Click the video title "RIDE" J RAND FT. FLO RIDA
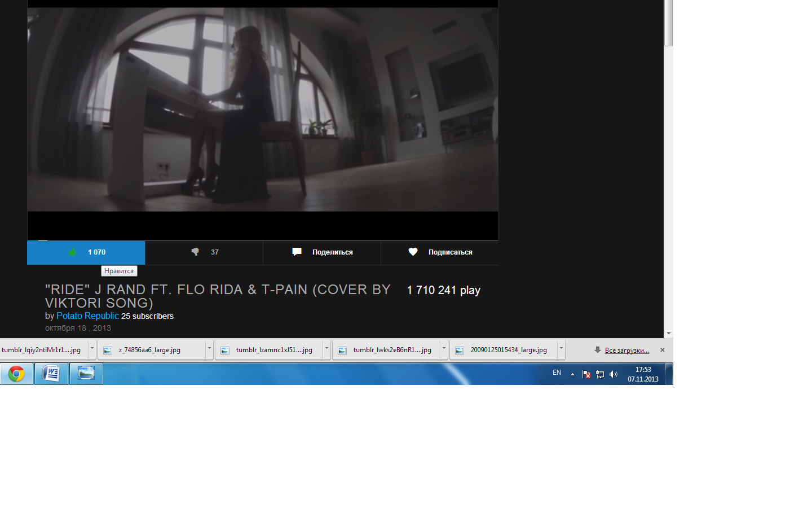The height and width of the screenshot is (508, 812). [x=218, y=296]
